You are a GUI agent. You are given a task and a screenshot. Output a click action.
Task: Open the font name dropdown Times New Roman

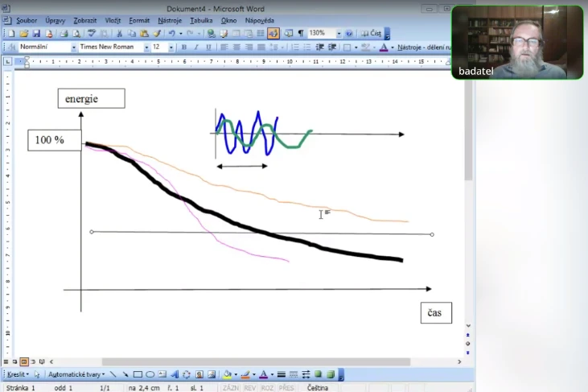[146, 47]
